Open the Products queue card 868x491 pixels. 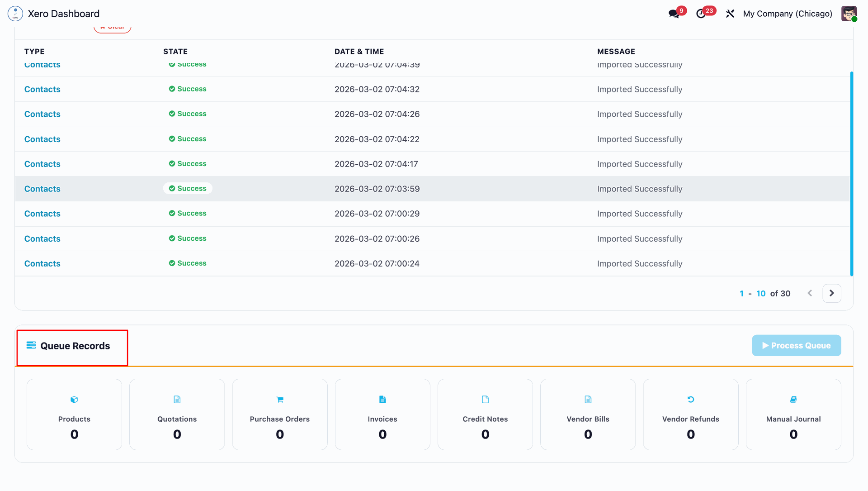(x=74, y=414)
